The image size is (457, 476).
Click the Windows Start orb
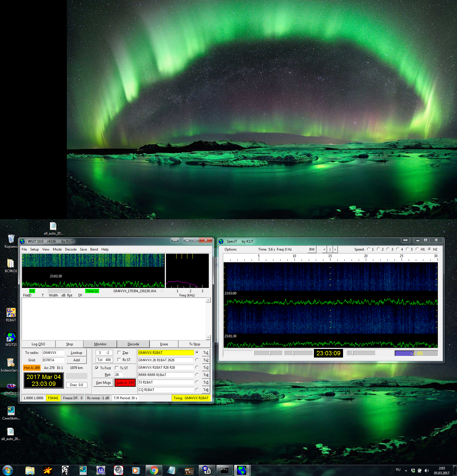7,470
